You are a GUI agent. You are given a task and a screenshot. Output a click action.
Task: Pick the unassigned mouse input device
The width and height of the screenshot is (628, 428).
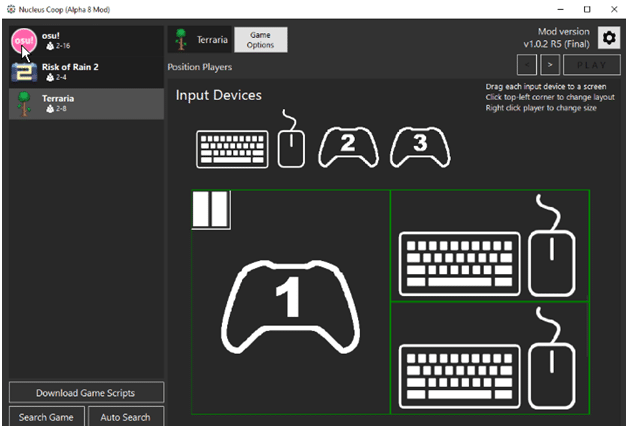(291, 139)
